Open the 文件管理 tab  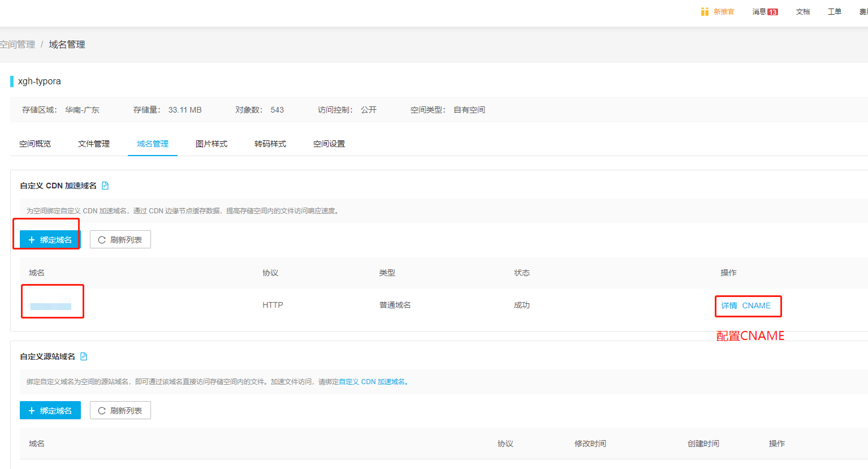click(x=94, y=144)
